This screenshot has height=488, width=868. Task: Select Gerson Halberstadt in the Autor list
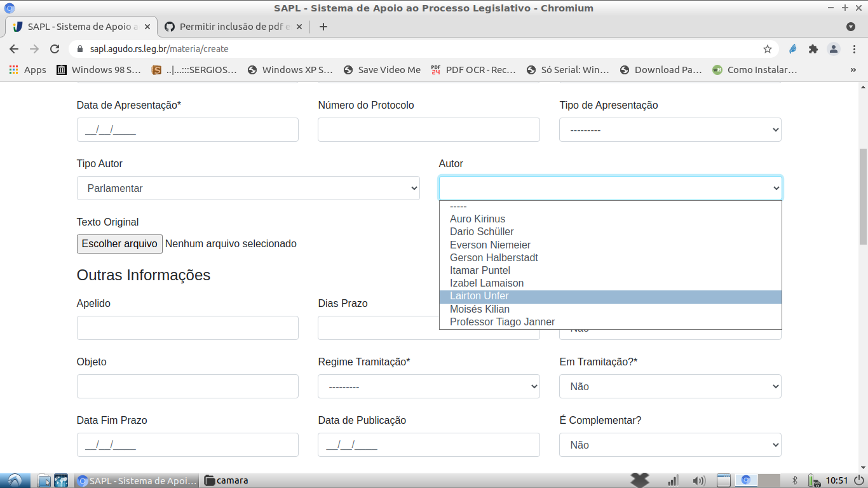(611, 257)
